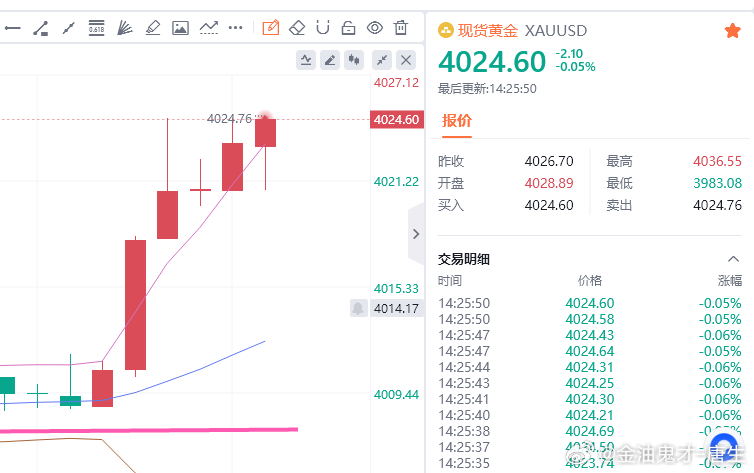Viewport: 754px width, 473px height.
Task: Select the eraser tool
Action: point(297,28)
